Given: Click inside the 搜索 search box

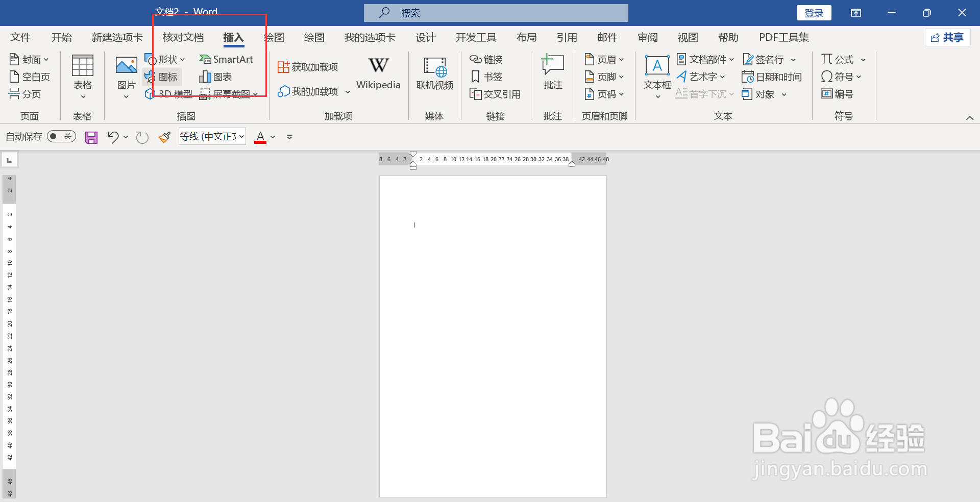Looking at the screenshot, I should point(495,13).
